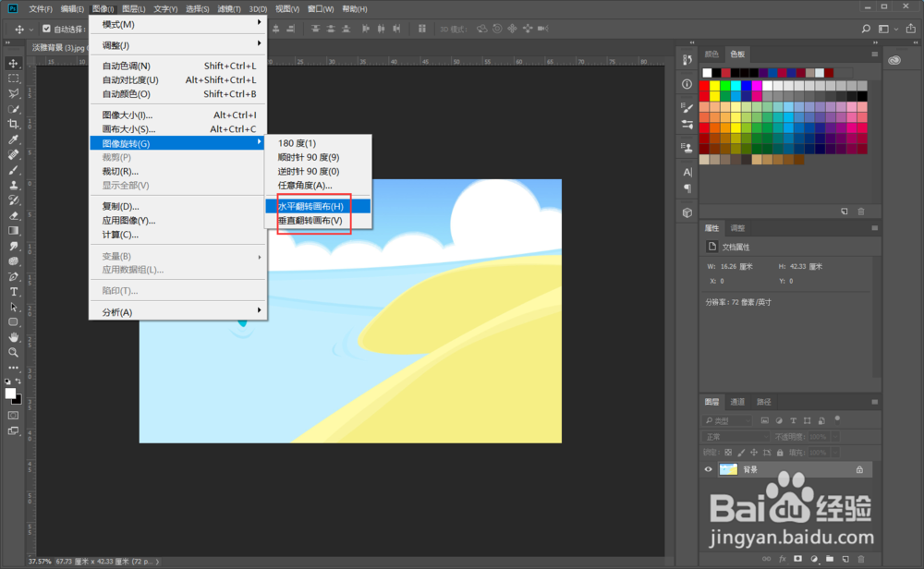Open the 文件(F) menu

41,9
